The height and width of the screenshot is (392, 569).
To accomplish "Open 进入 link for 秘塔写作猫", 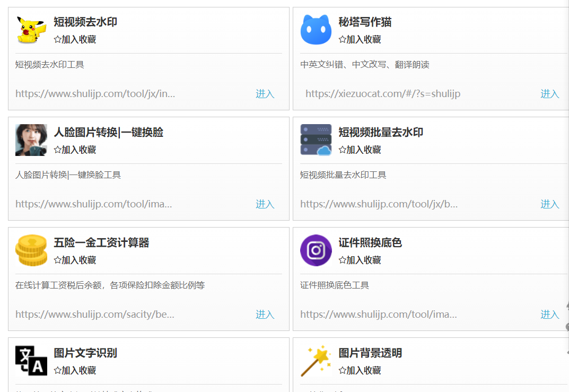I will (550, 93).
